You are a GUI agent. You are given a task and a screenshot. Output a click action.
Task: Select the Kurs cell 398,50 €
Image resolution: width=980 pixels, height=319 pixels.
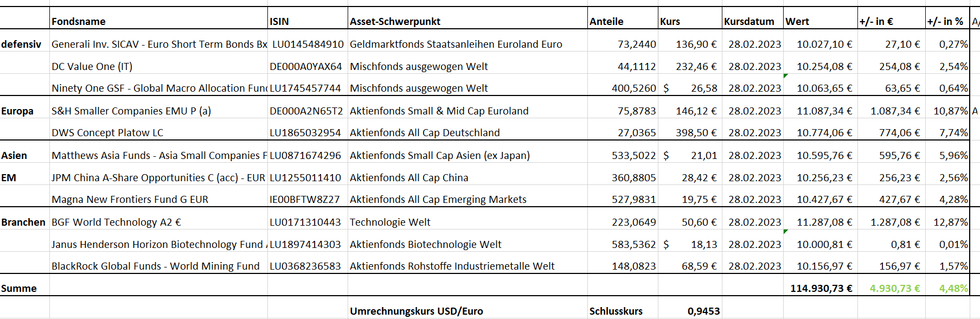click(696, 133)
